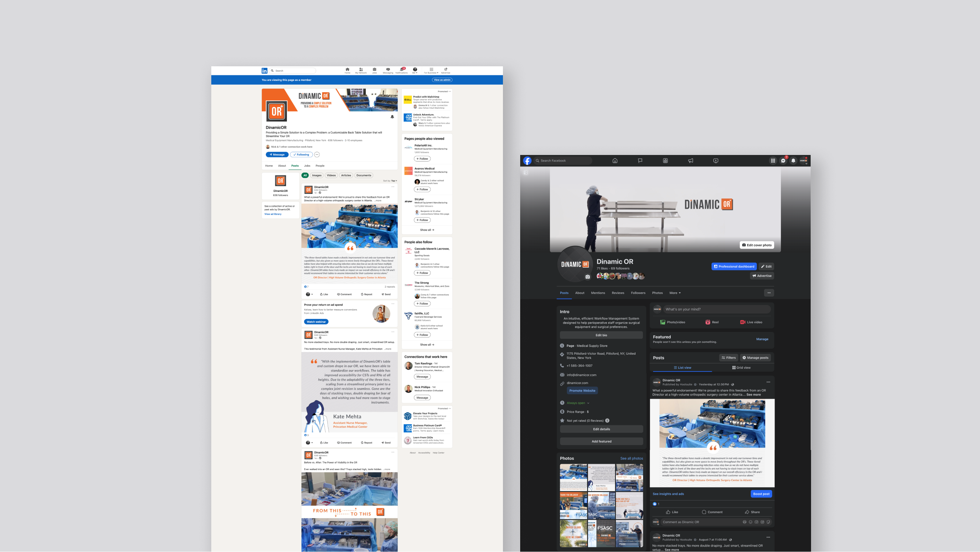This screenshot has height=552, width=980.
Task: Select the Articles filter chip
Action: (x=346, y=175)
